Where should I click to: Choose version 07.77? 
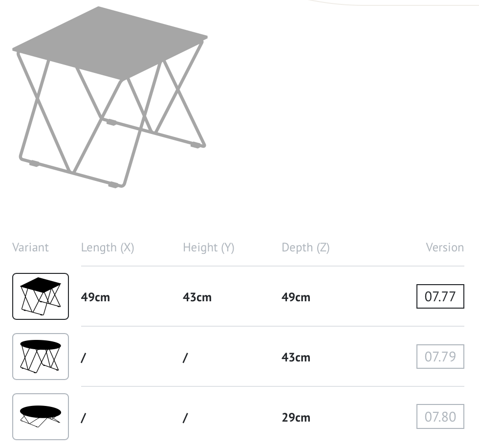[x=440, y=296]
